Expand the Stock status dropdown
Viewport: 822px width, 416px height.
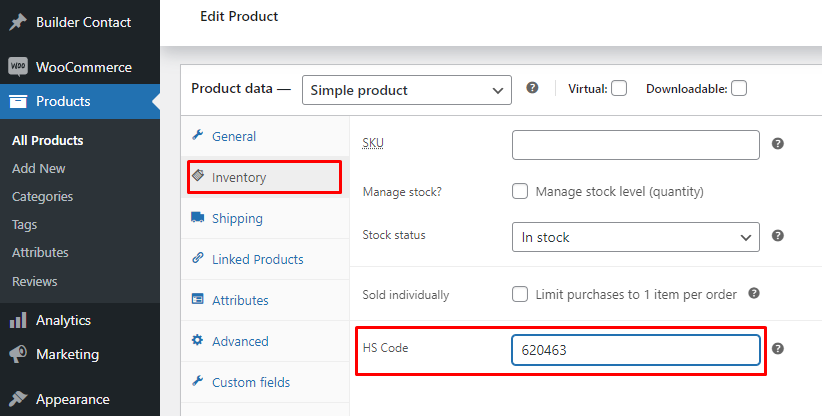tap(635, 237)
